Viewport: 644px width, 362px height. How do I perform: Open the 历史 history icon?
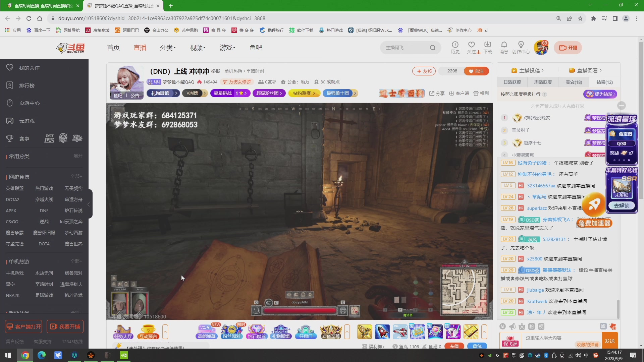(x=455, y=47)
